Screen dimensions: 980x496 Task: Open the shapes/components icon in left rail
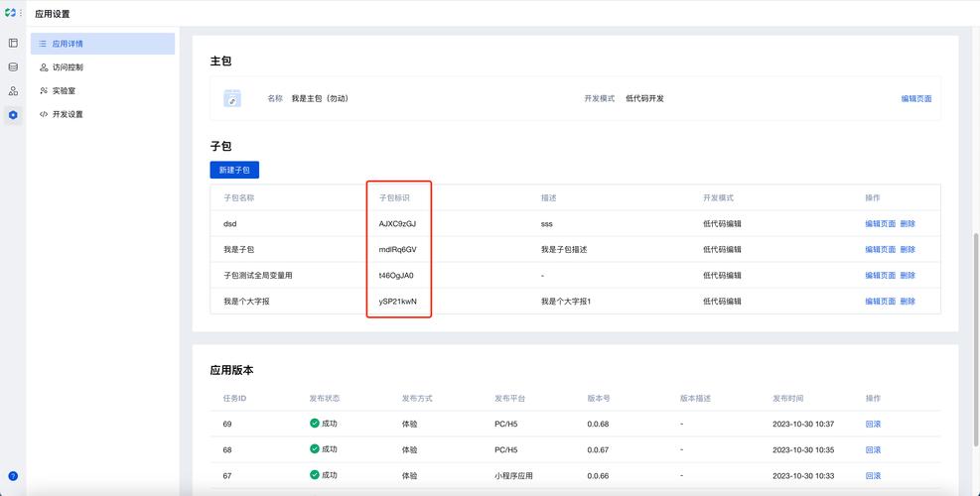coord(13,91)
